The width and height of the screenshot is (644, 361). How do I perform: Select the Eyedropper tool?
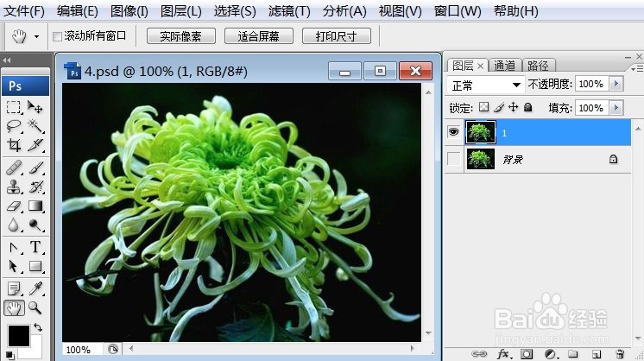[x=35, y=288]
